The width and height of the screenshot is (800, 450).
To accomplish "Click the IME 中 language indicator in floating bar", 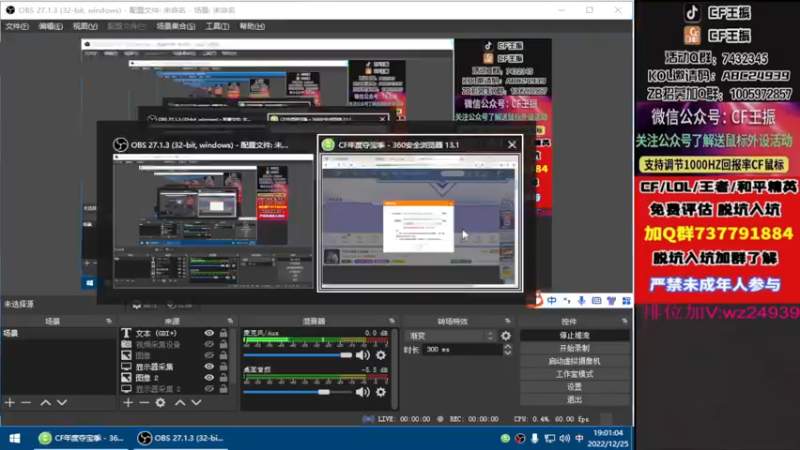I will click(552, 301).
